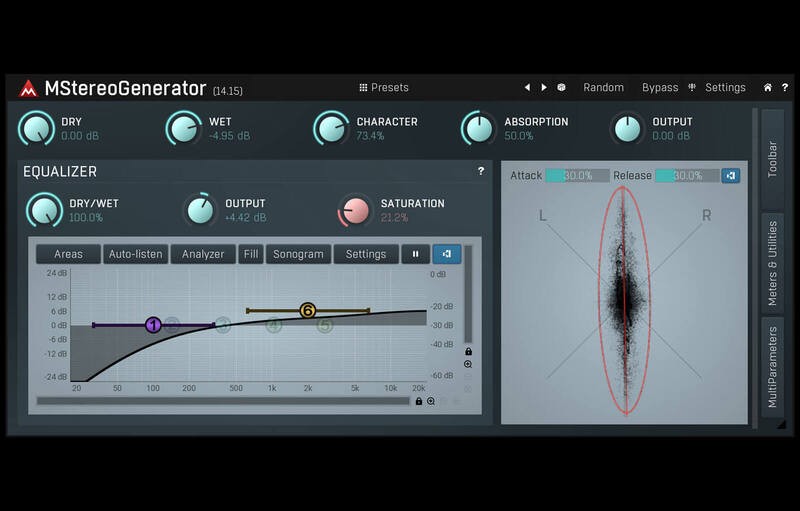Toggle the Analyzer button
This screenshot has width=800, height=511.
[x=203, y=254]
